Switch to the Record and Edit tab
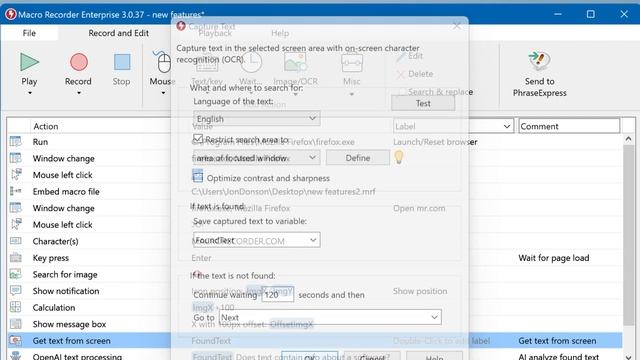Screen dimensions: 640x360 118,33
